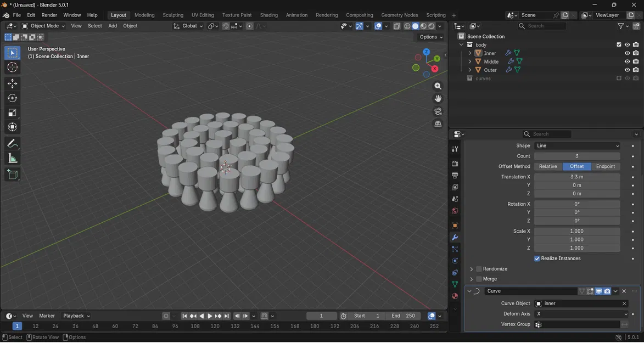Viewport: 644px width, 343px height.
Task: Expand the Inner object in outliner
Action: tap(470, 53)
